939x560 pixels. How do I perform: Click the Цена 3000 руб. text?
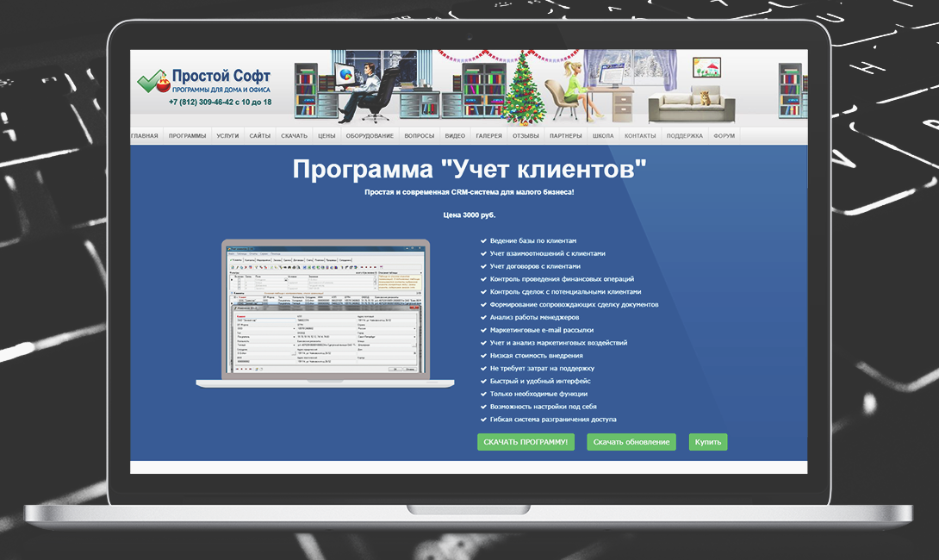click(x=469, y=215)
